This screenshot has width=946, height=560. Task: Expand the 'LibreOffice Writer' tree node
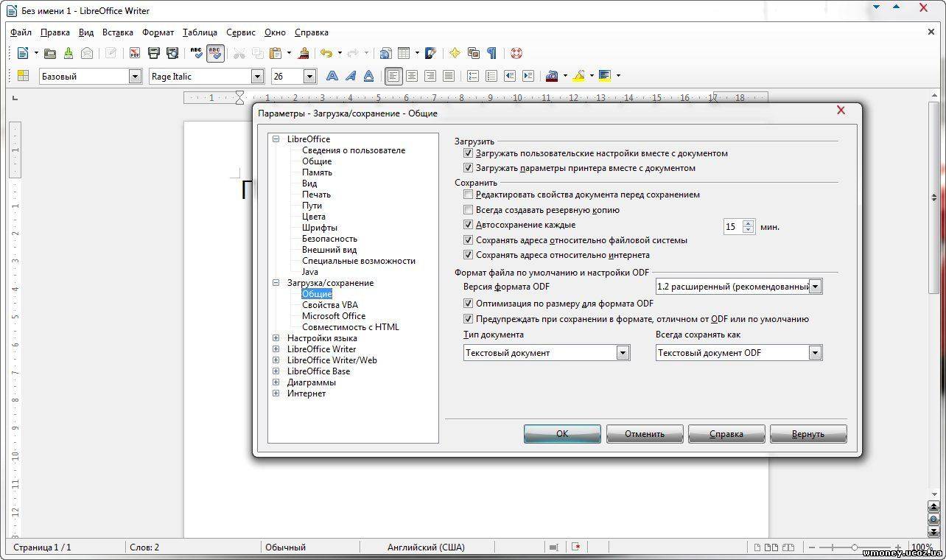[x=276, y=349]
